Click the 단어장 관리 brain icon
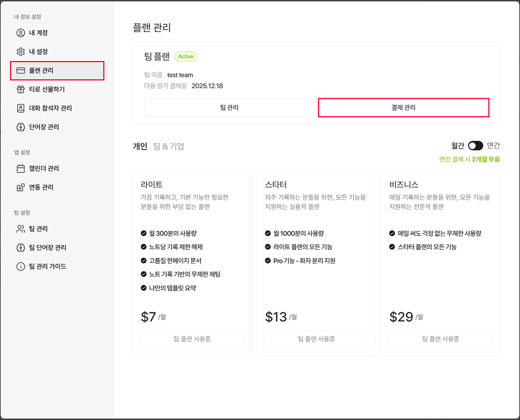This screenshot has width=520, height=420. click(21, 127)
